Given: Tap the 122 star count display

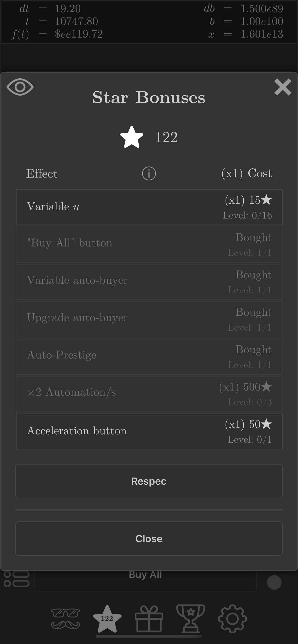Looking at the screenshot, I should coord(166,137).
